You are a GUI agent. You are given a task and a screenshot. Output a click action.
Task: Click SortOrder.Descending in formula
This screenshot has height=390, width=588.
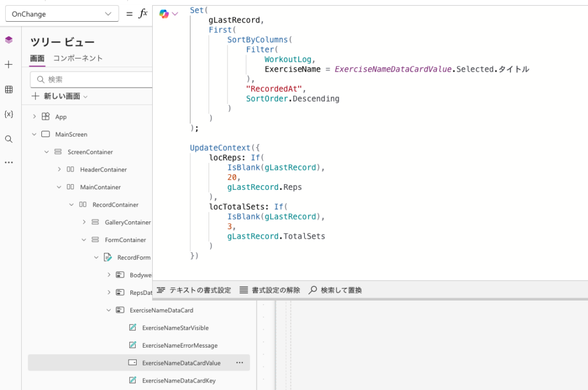click(x=292, y=99)
